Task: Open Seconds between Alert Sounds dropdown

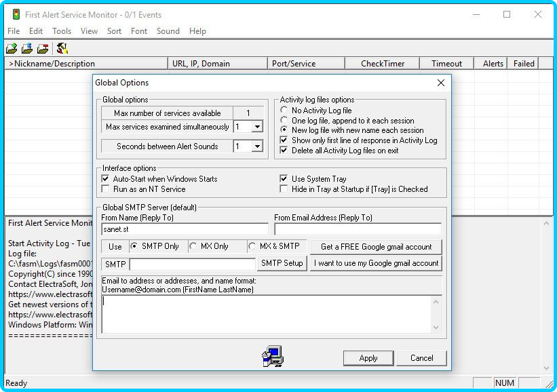Action: (258, 146)
